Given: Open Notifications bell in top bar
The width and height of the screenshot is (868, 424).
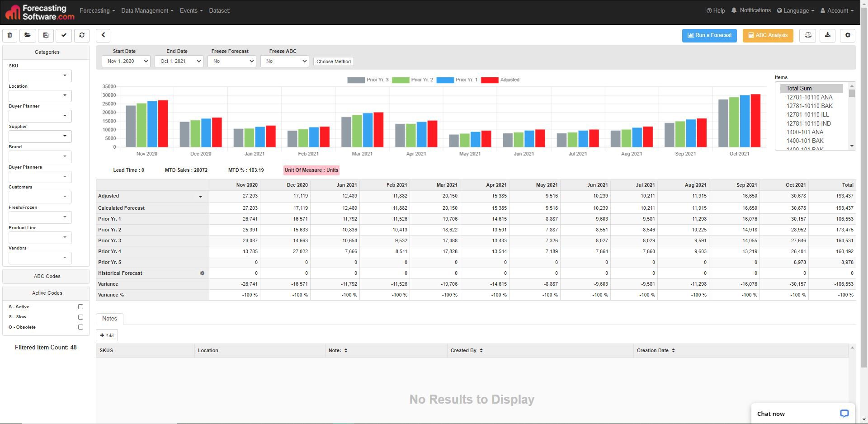Looking at the screenshot, I should [751, 10].
